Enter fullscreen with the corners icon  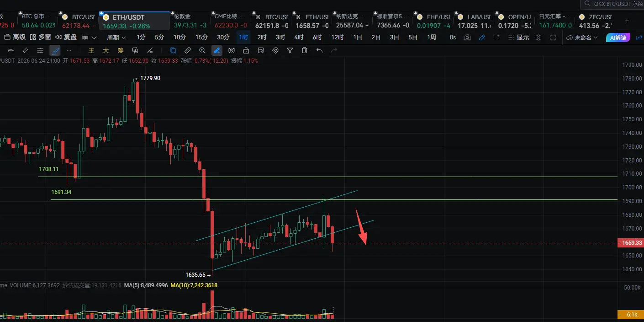[553, 38]
